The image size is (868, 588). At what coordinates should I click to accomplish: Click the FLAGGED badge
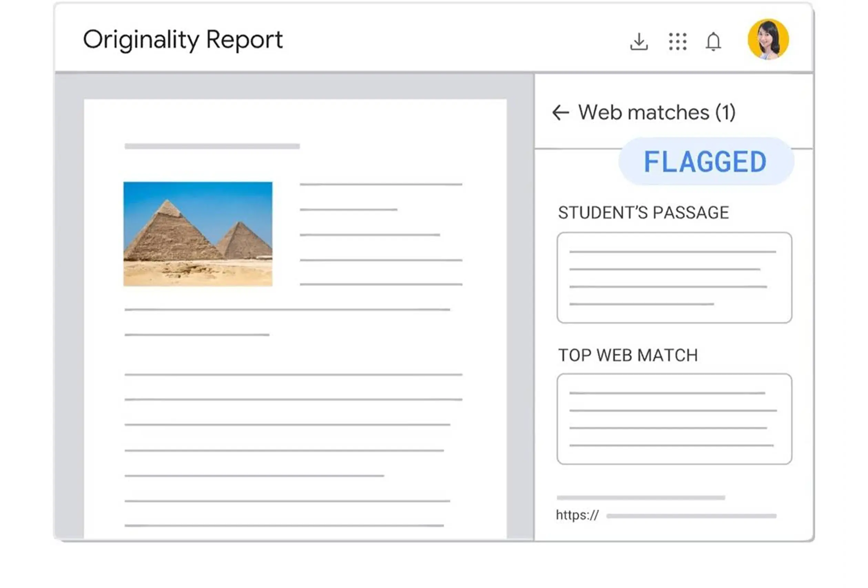(x=705, y=162)
